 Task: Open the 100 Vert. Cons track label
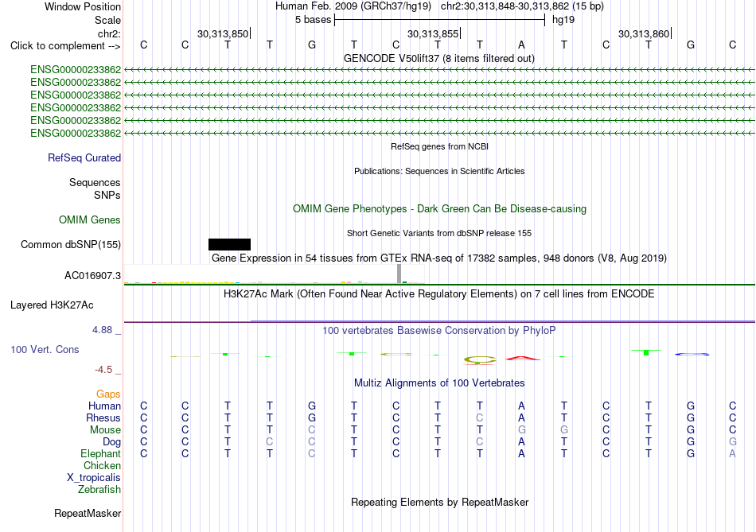click(45, 349)
